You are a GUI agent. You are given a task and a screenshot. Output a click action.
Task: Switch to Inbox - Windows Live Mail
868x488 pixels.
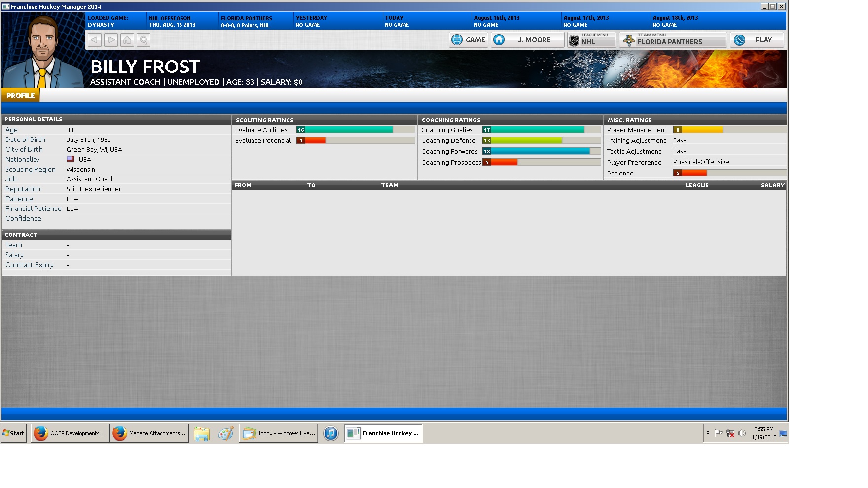(279, 433)
